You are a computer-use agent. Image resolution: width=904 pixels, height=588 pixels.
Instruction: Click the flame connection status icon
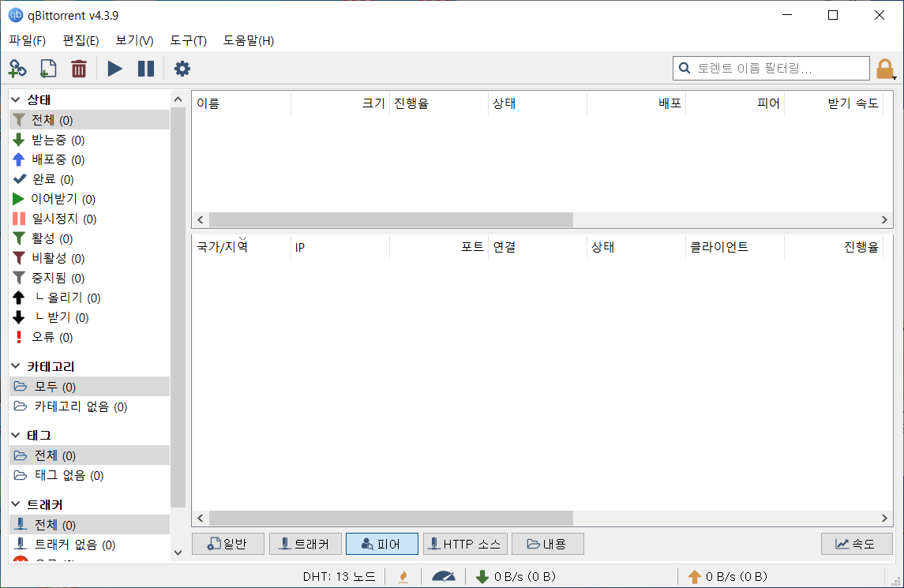click(x=403, y=576)
